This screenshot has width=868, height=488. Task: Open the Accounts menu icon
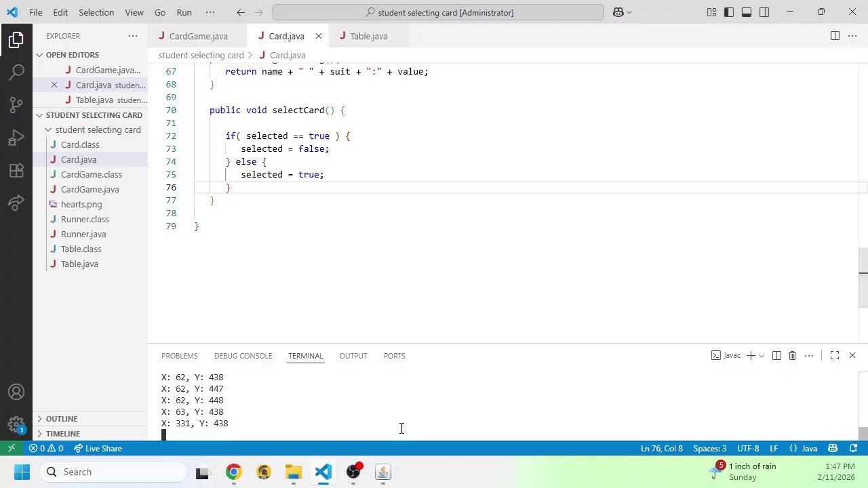point(16,392)
